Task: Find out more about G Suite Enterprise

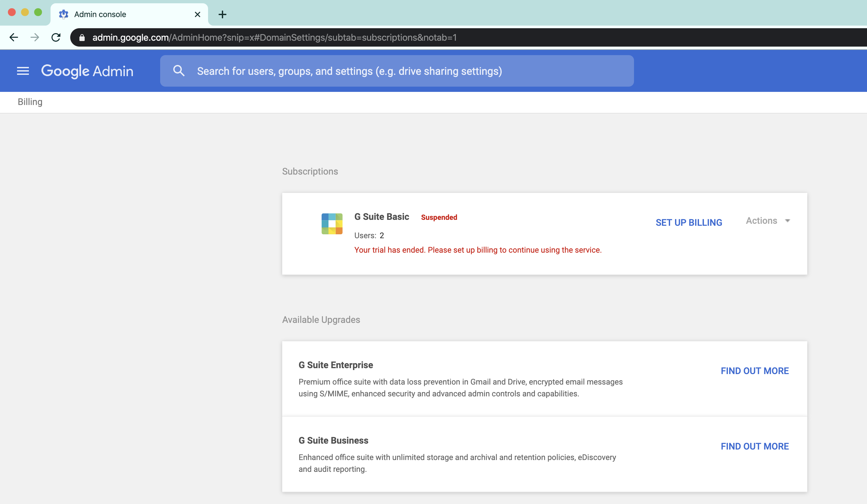Action: (755, 371)
